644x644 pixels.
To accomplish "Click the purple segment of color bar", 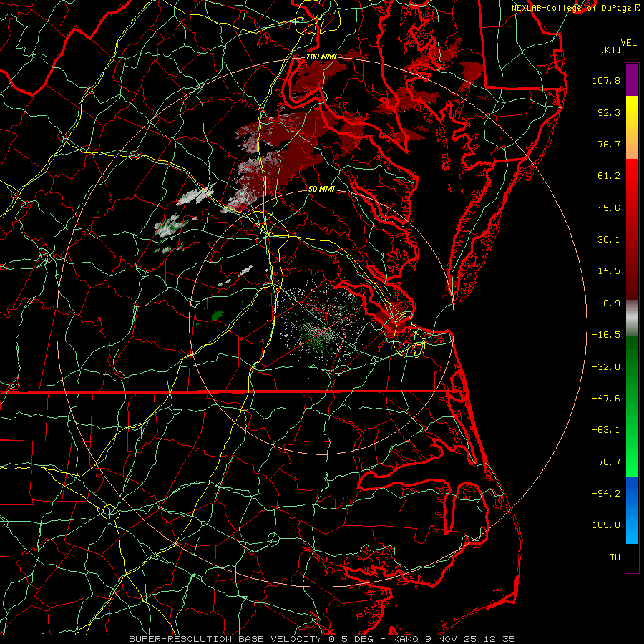I will 632,79.
